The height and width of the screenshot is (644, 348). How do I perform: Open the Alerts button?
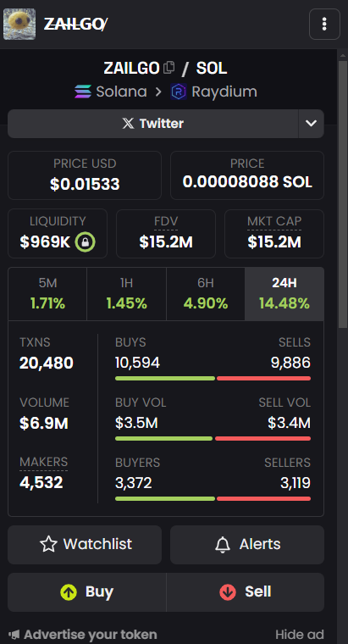click(247, 545)
